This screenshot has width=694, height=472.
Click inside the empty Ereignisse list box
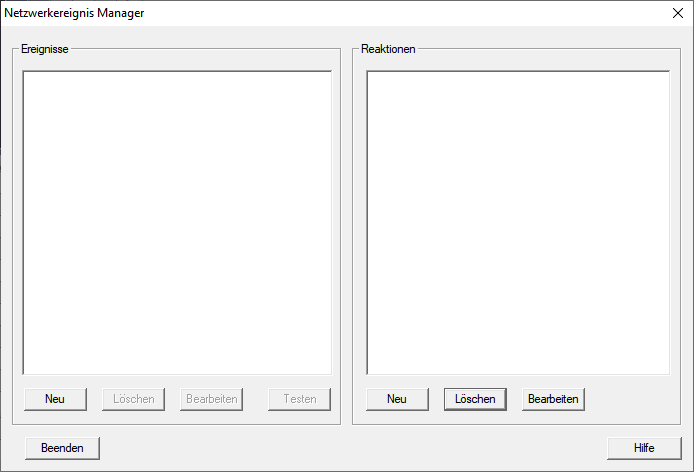pyautogui.click(x=177, y=222)
